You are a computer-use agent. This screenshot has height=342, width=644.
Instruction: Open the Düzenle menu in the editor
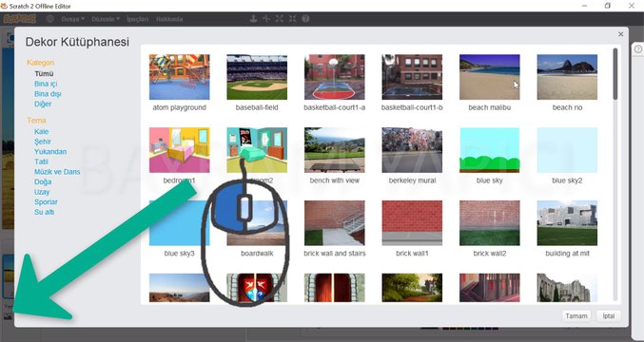106,19
